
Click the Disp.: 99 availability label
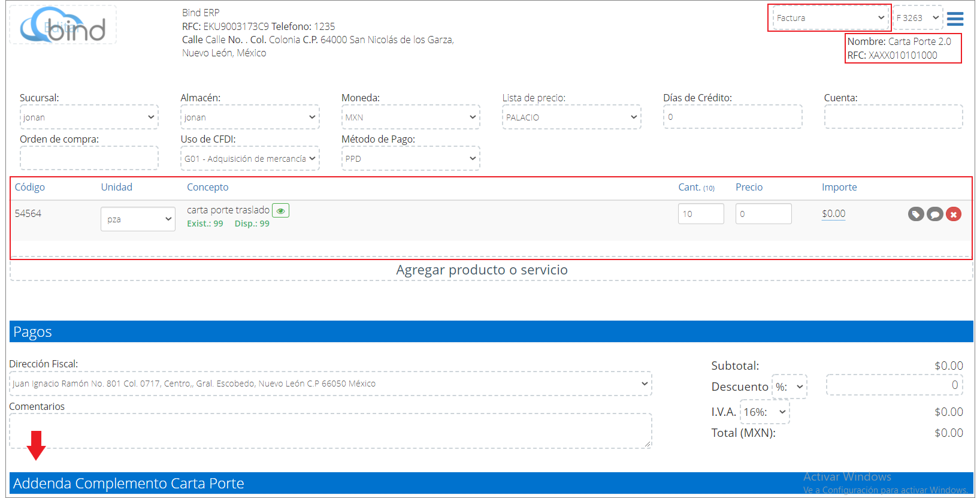[x=252, y=224]
